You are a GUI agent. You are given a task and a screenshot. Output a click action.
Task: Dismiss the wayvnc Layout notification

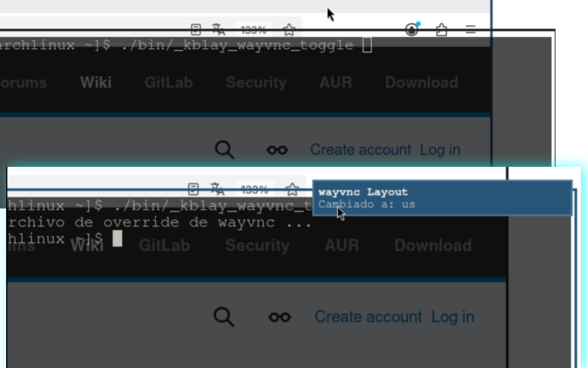tap(442, 198)
